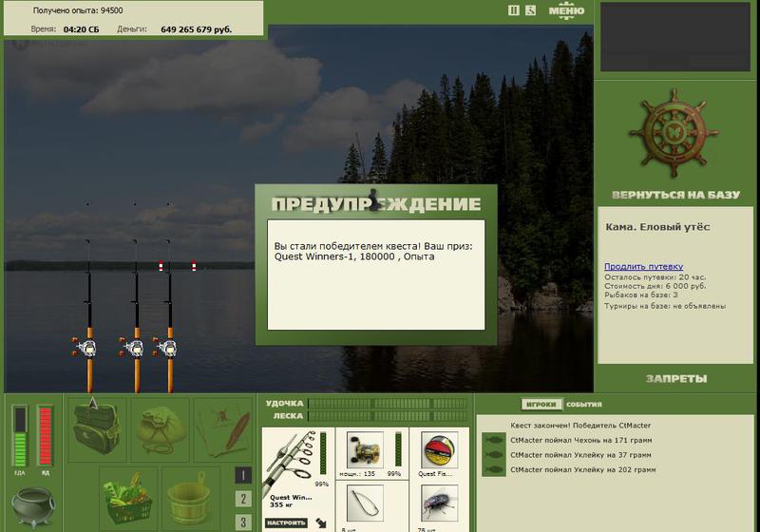Click the rightmost fishing rod on the water

point(169,315)
